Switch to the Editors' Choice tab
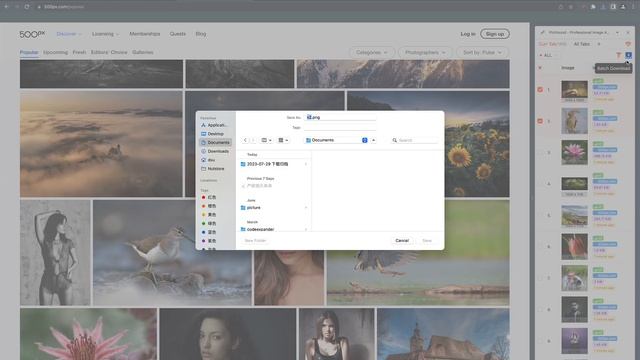 [109, 52]
